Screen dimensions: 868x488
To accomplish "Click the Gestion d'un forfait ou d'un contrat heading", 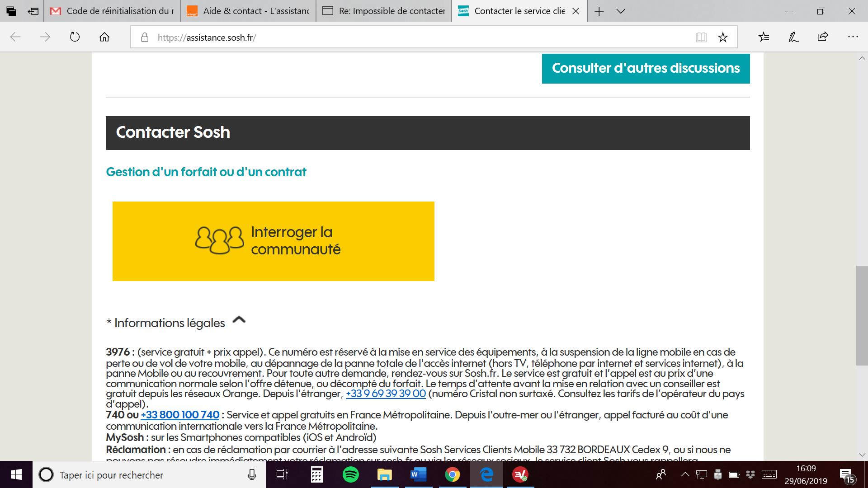I will 206,172.
